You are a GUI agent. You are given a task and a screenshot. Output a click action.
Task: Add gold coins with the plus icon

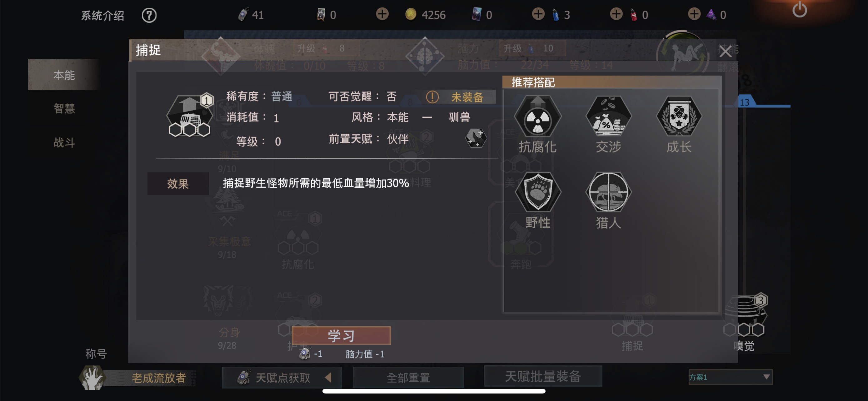(x=382, y=14)
